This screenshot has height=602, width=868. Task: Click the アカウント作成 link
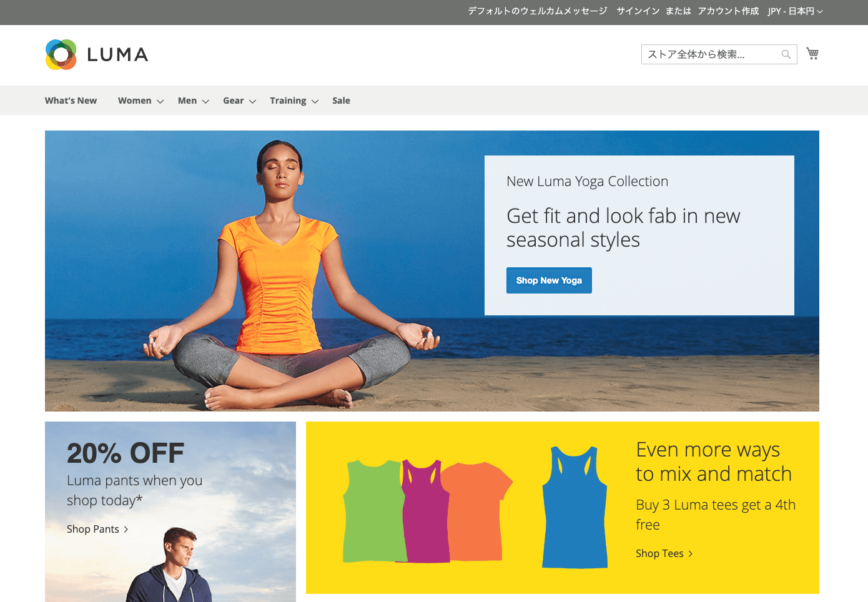[x=728, y=11]
